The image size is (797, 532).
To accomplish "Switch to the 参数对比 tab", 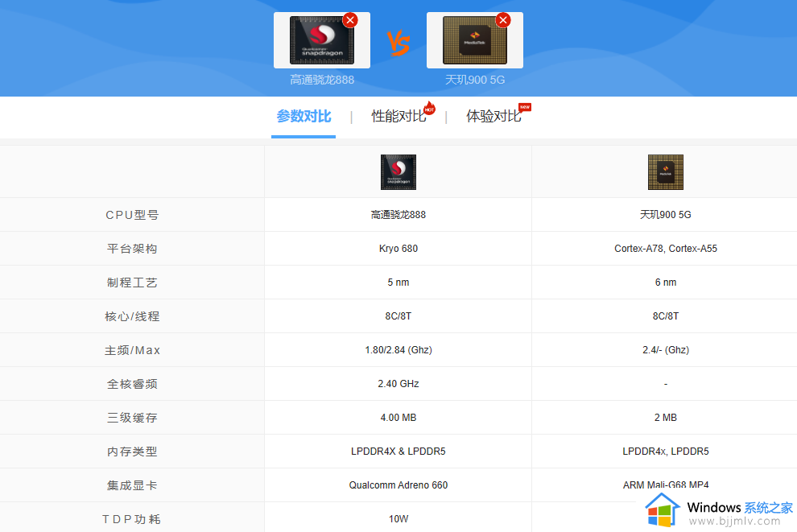I will pos(304,117).
